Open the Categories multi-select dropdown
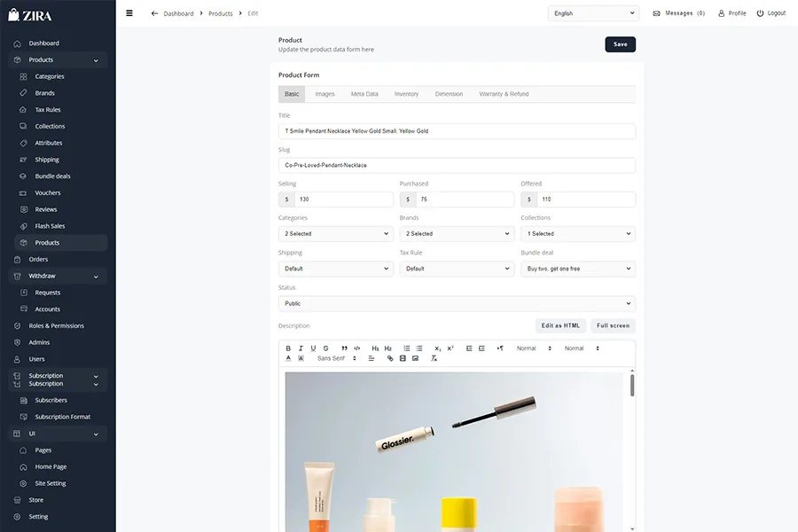Viewport: 798px width, 532px height. pyautogui.click(x=336, y=234)
